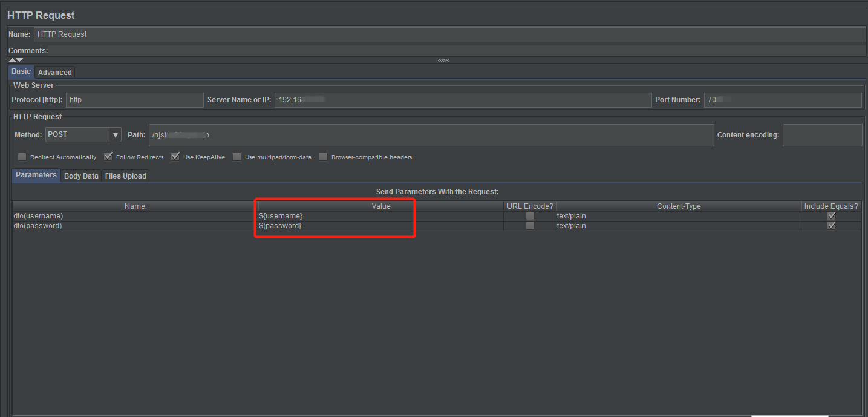Select the ${username} value cell
The width and height of the screenshot is (868, 417).
click(381, 216)
